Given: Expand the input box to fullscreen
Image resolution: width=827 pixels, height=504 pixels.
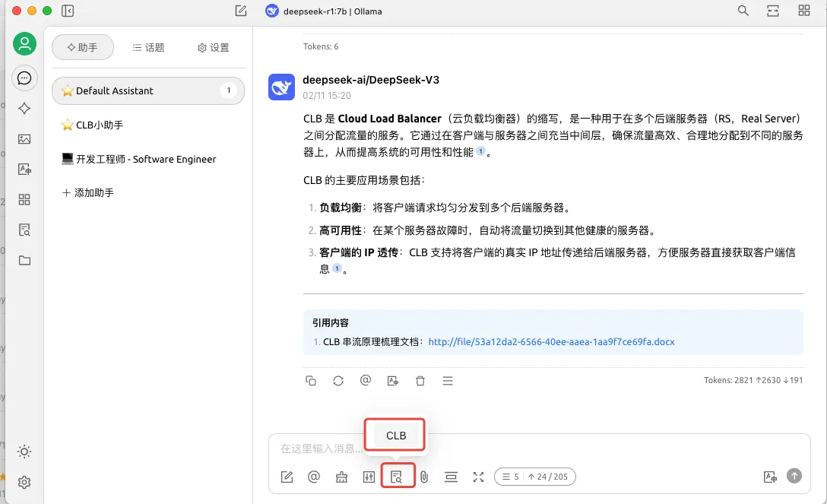Looking at the screenshot, I should point(478,477).
